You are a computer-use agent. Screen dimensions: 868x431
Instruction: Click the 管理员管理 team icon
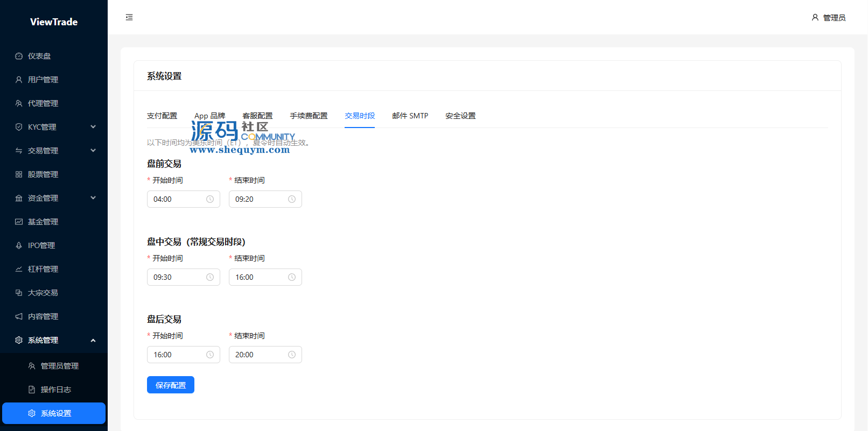32,366
